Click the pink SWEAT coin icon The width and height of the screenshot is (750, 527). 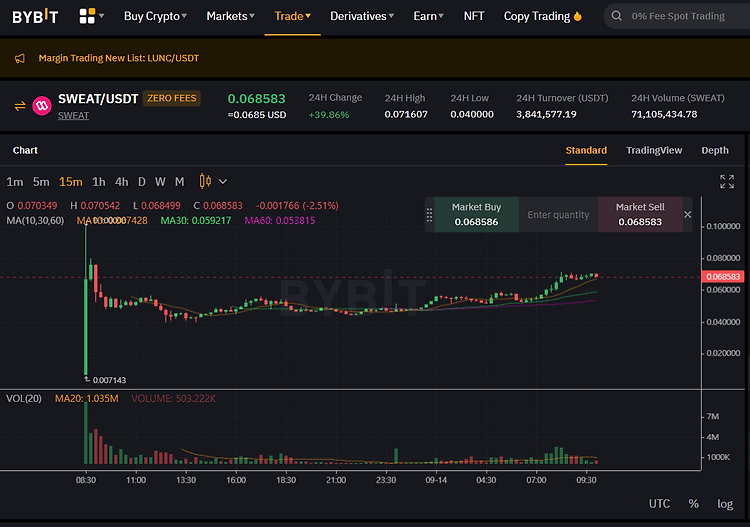click(42, 106)
